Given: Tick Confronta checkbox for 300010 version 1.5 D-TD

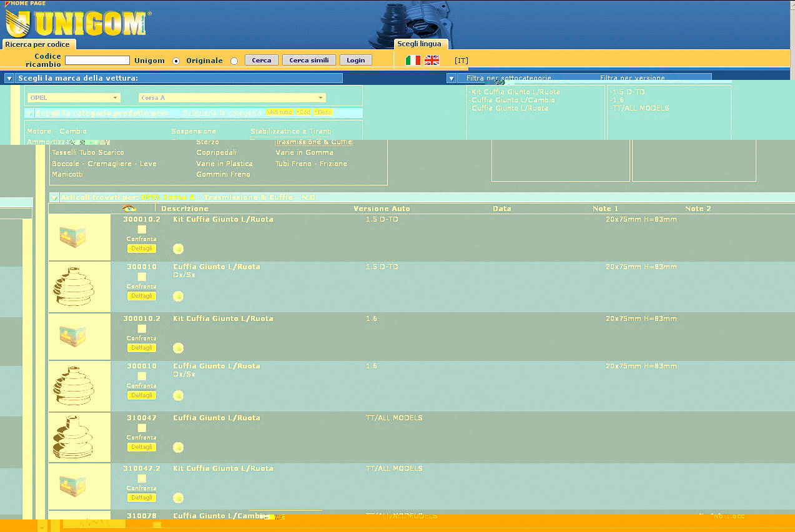Looking at the screenshot, I should click(142, 277).
